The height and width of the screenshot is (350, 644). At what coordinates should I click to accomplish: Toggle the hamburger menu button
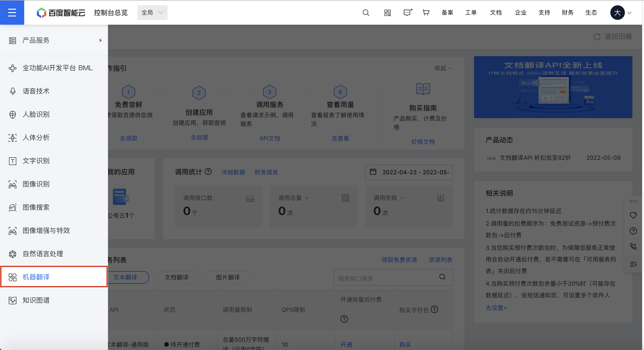[x=12, y=13]
